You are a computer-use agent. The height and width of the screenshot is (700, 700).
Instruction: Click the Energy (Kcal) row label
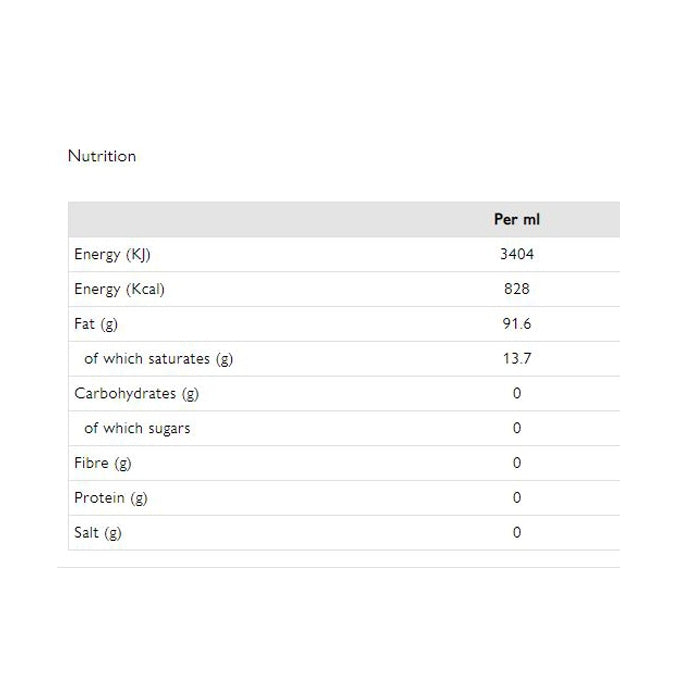pyautogui.click(x=119, y=289)
